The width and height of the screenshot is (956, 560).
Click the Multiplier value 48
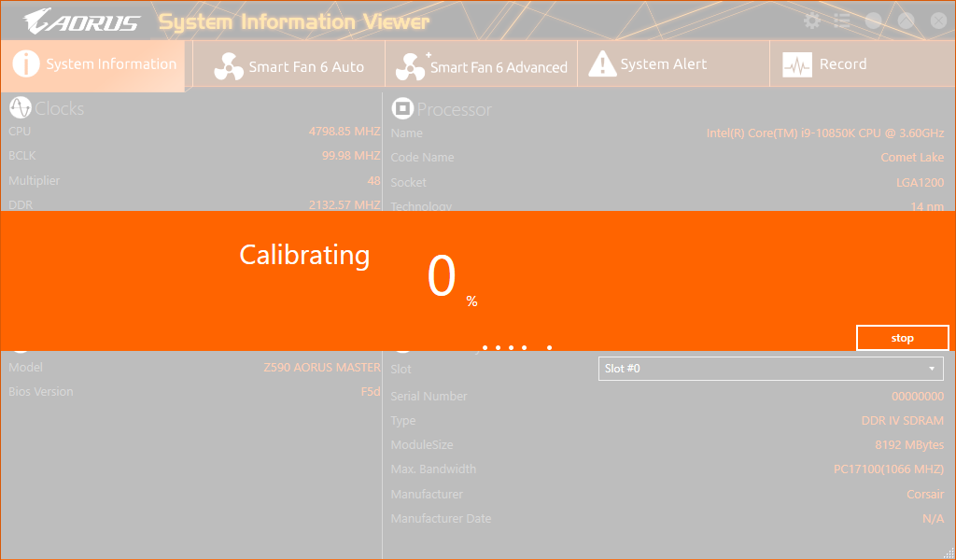373,180
